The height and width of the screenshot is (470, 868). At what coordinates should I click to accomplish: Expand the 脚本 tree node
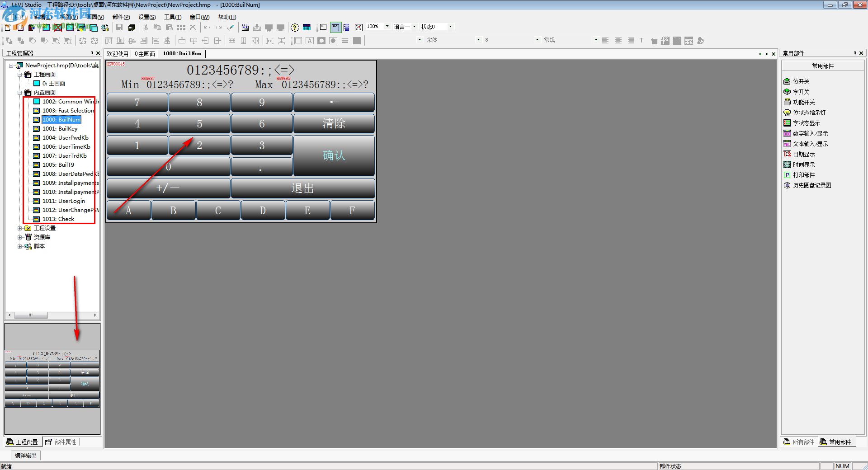click(20, 246)
